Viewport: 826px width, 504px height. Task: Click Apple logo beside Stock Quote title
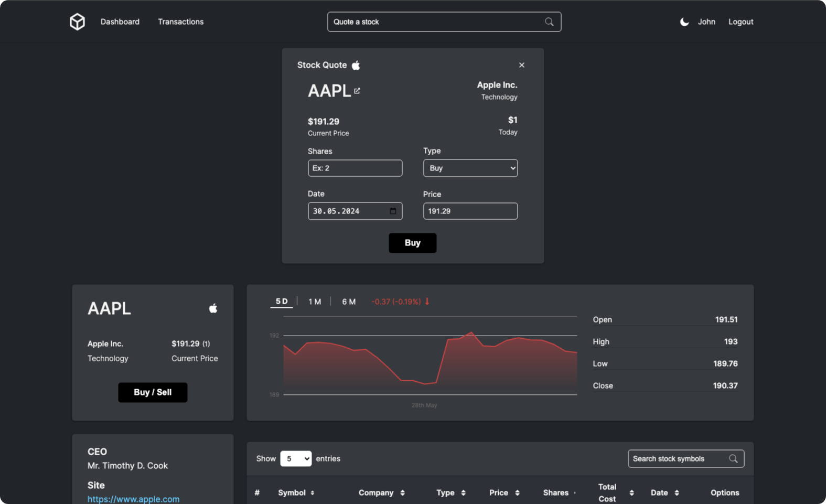point(356,65)
